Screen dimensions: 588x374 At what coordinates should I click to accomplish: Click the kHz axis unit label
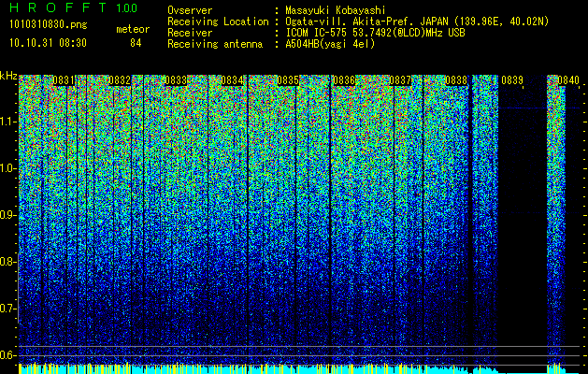pyautogui.click(x=8, y=76)
